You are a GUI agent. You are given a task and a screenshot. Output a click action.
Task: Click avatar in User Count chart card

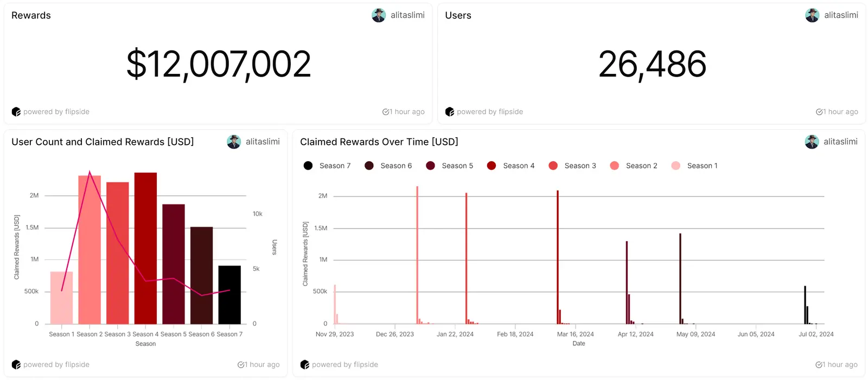(x=234, y=142)
